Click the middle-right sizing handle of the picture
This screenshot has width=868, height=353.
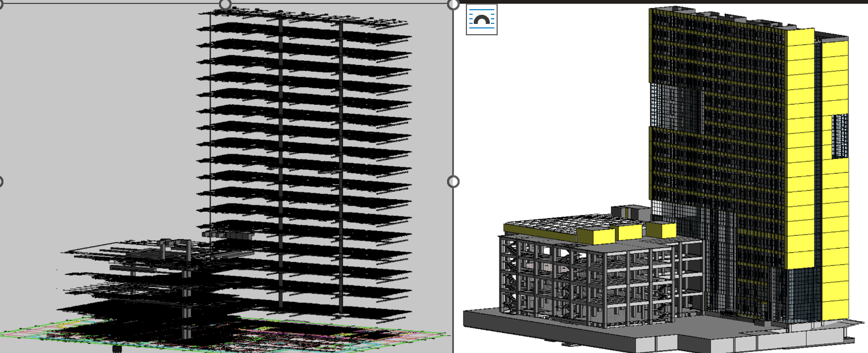(x=453, y=182)
